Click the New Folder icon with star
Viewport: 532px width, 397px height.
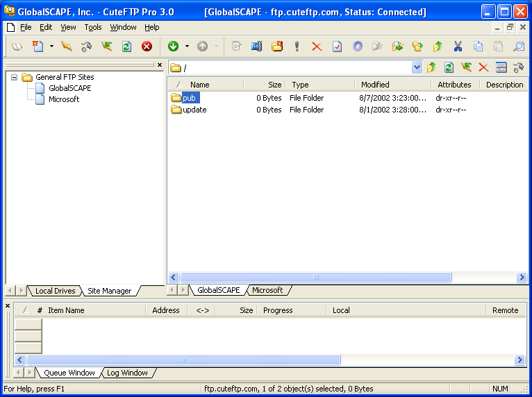[x=277, y=46]
